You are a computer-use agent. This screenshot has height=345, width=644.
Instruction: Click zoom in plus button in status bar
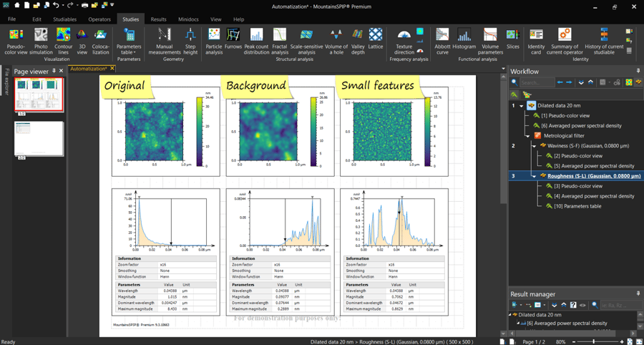(x=622, y=341)
